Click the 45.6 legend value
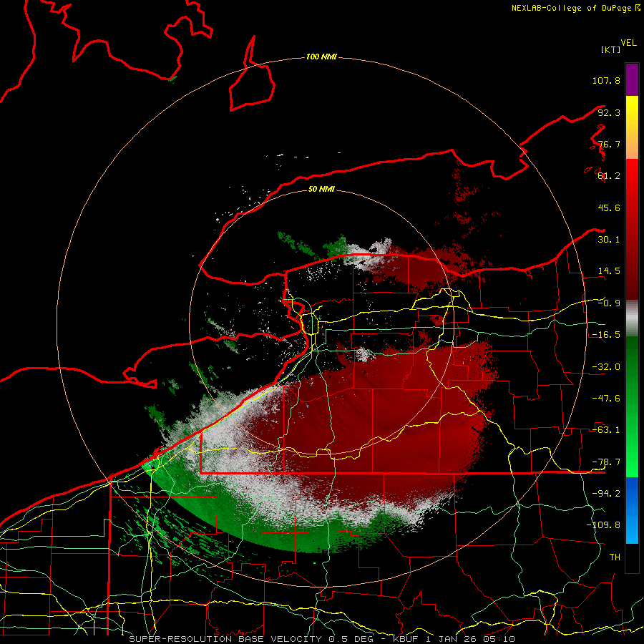Viewport: 644px width, 644px height. point(609,208)
